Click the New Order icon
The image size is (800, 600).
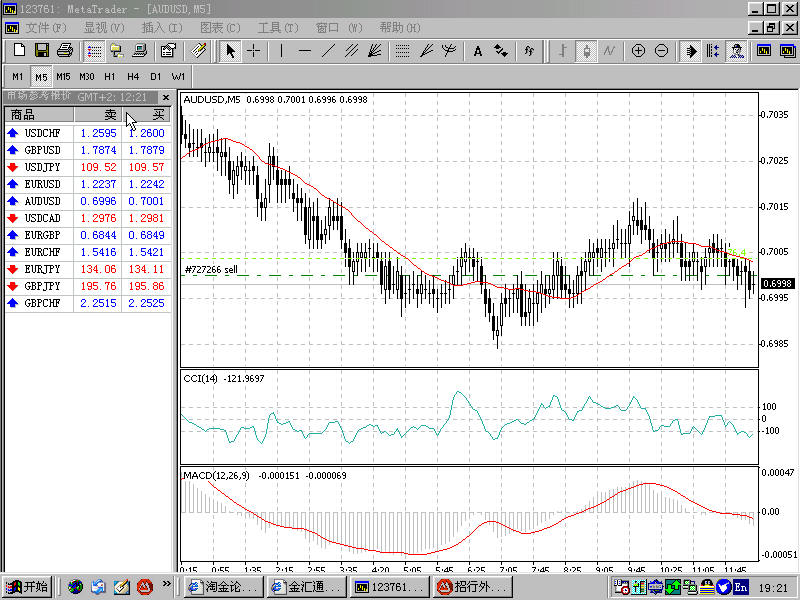point(198,51)
